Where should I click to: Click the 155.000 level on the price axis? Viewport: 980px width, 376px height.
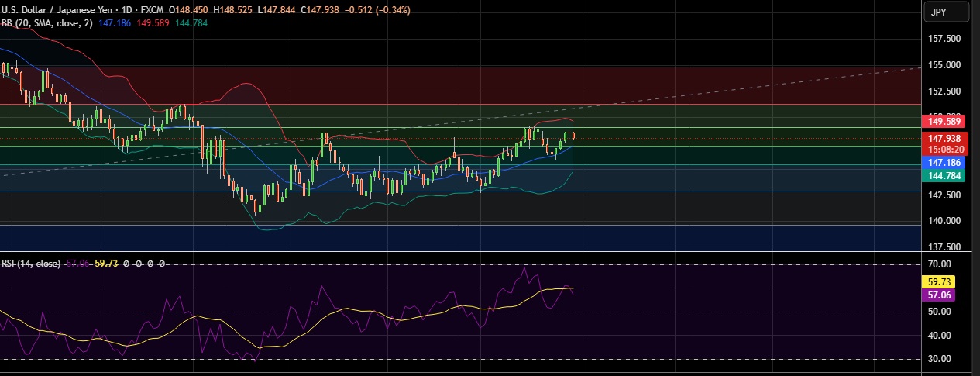[x=944, y=65]
